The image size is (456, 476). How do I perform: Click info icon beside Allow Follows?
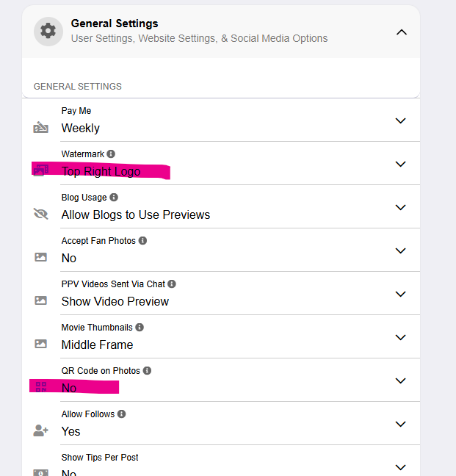click(122, 414)
